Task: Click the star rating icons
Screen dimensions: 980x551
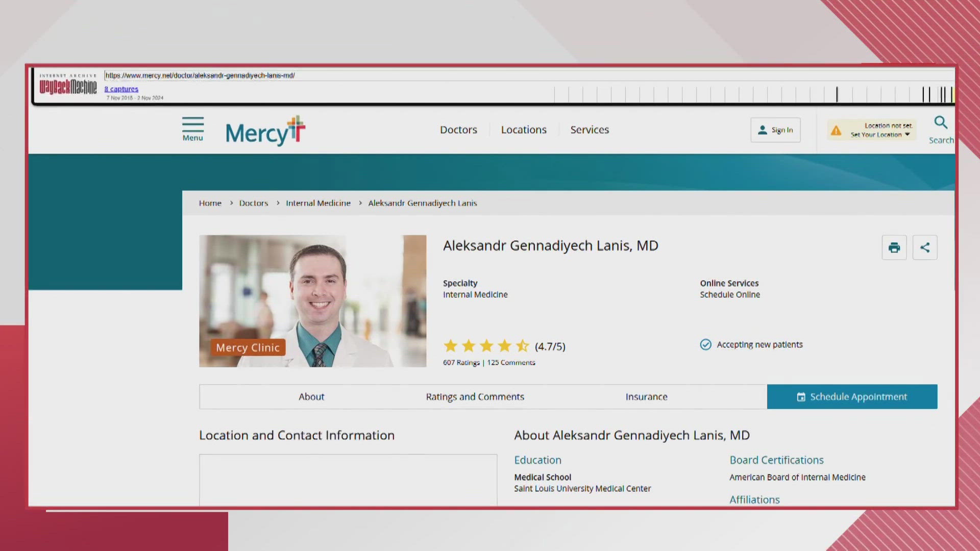Action: [x=486, y=346]
